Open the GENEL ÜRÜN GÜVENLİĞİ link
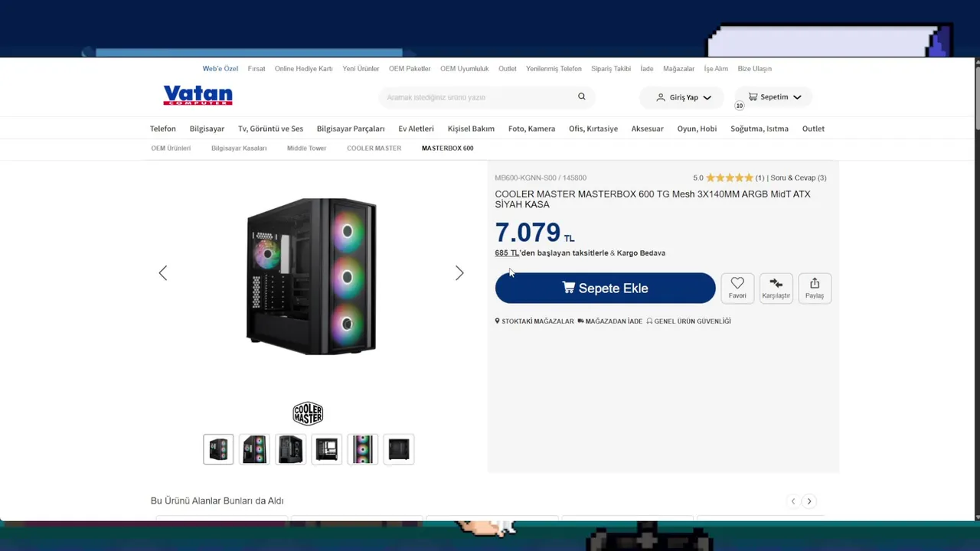Viewport: 980px width, 551px height. [x=689, y=321]
